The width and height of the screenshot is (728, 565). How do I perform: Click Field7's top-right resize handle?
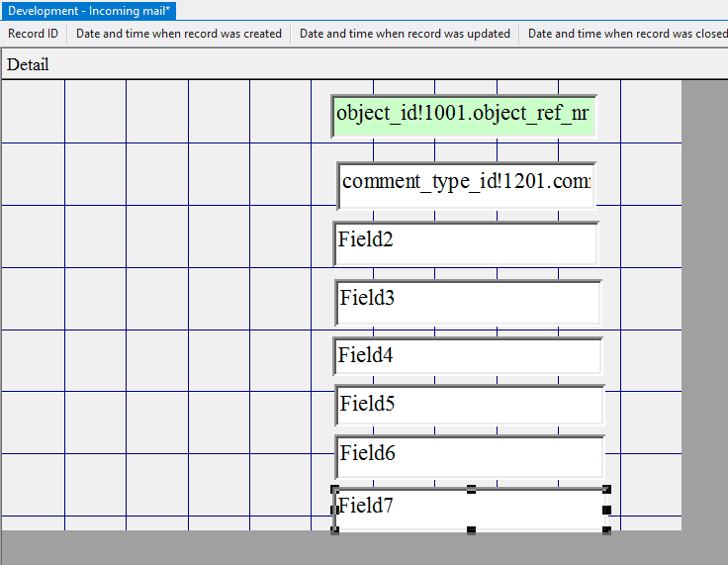[606, 489]
